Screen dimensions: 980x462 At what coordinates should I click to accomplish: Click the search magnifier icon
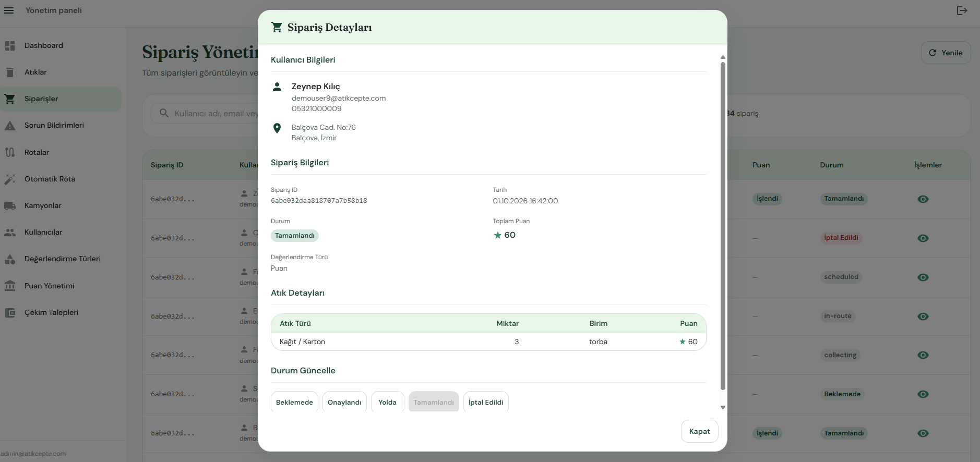[164, 113]
